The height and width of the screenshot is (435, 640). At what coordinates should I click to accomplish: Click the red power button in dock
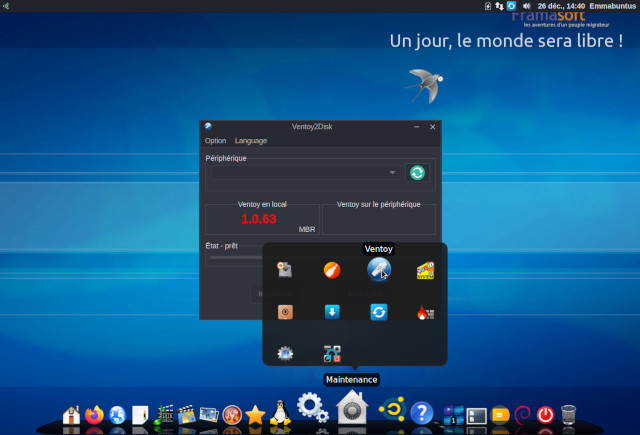point(546,415)
